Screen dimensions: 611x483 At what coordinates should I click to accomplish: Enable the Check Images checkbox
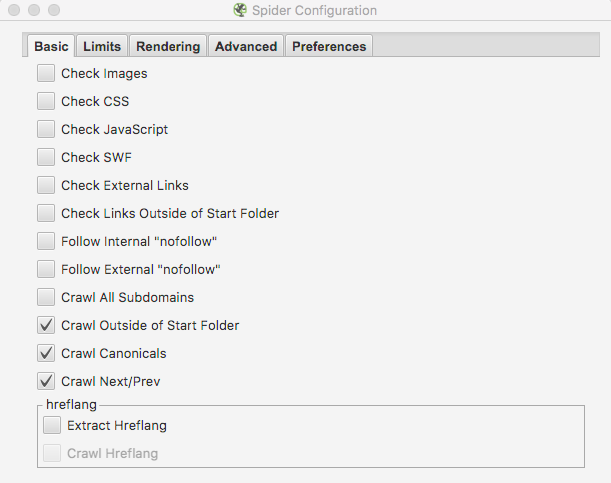[x=46, y=73]
